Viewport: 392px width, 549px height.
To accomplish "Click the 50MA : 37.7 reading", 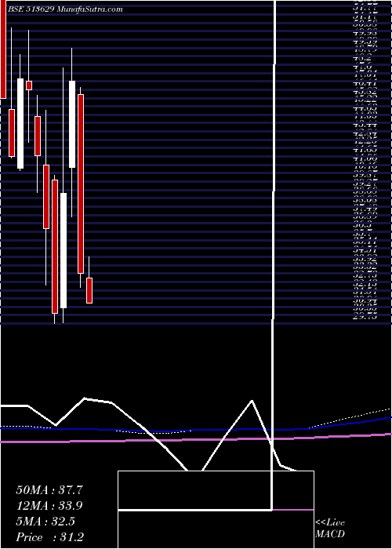I will [49, 490].
